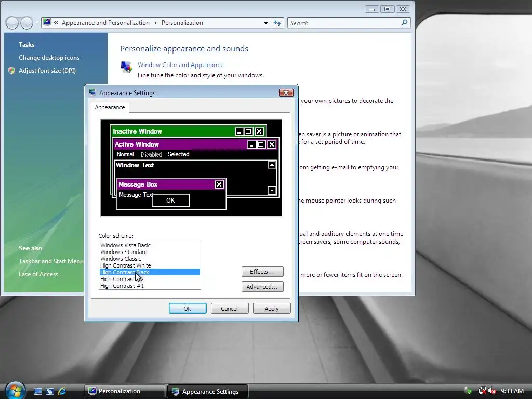The image size is (532, 399).
Task: Click the green security tray icon
Action: click(x=468, y=391)
